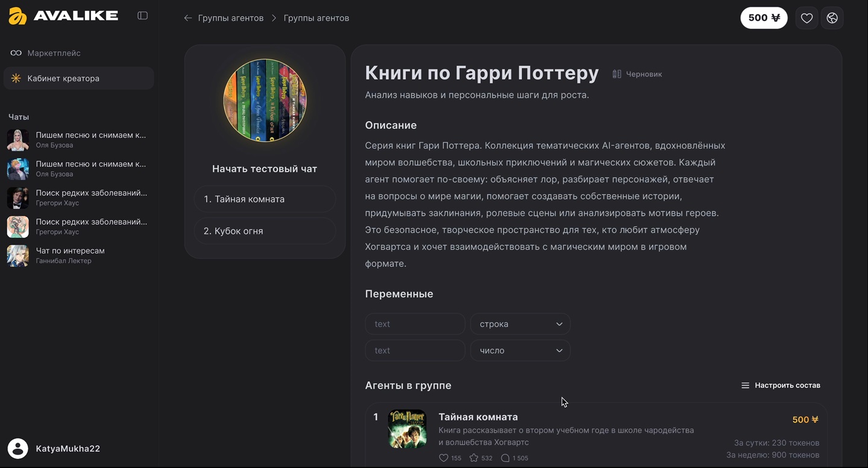This screenshot has height=468, width=868.
Task: Open comments icon showing 1 505
Action: pyautogui.click(x=506, y=458)
